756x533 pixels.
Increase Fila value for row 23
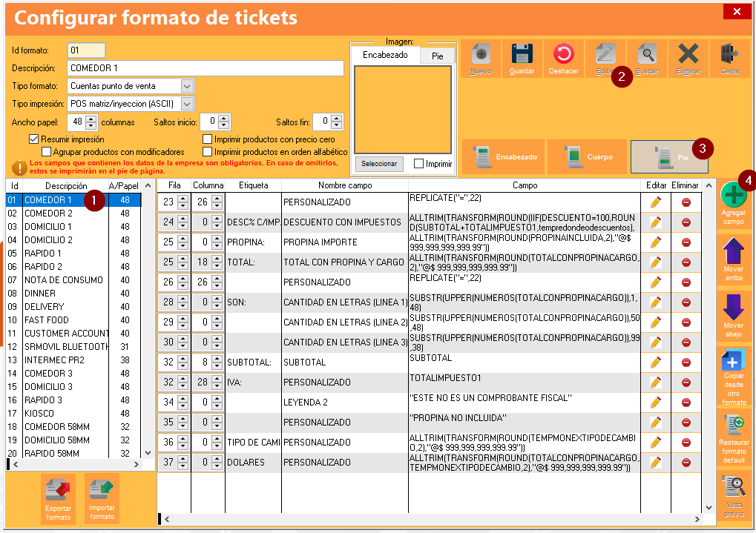tap(183, 199)
